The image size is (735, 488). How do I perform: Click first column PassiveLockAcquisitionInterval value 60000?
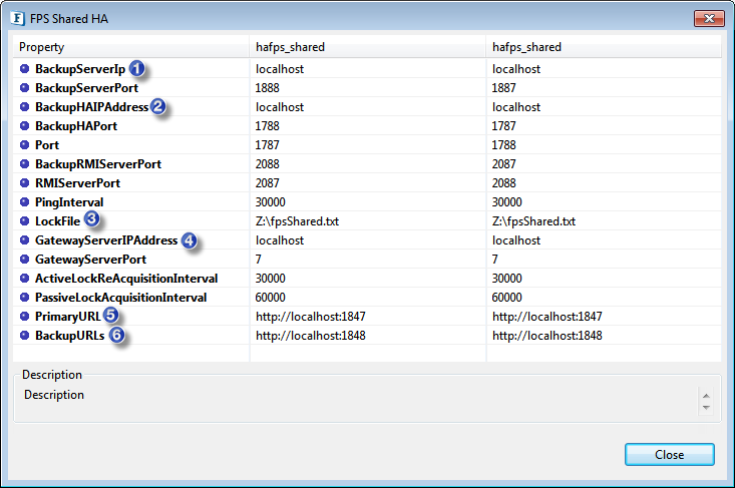270,297
